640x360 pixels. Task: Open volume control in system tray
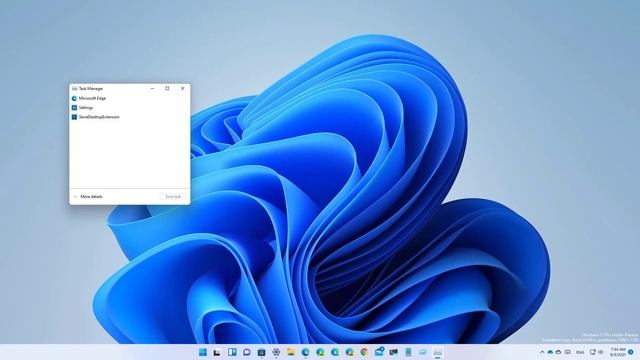coord(600,352)
